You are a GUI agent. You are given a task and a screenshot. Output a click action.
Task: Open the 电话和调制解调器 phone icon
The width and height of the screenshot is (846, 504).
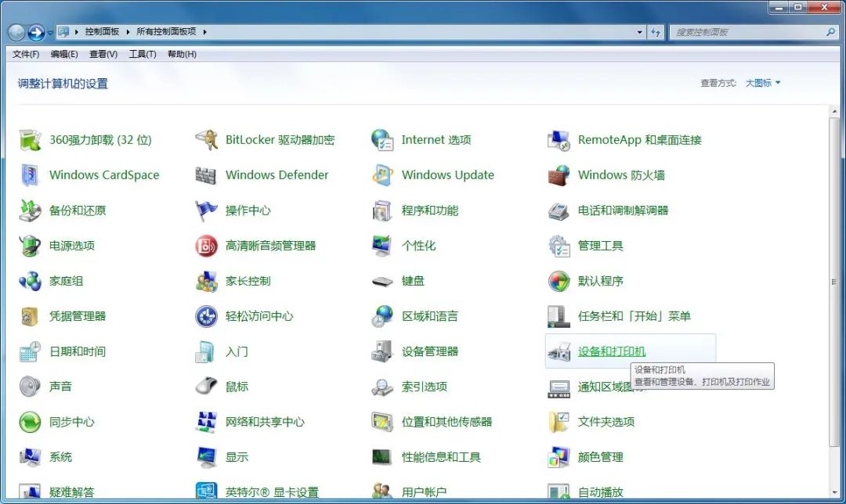tap(559, 211)
